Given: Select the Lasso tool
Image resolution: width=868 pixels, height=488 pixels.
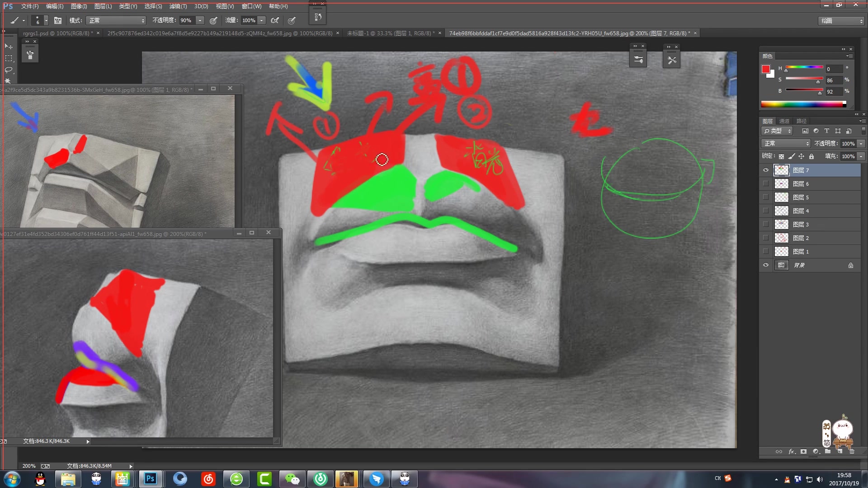Looking at the screenshot, I should [x=9, y=70].
